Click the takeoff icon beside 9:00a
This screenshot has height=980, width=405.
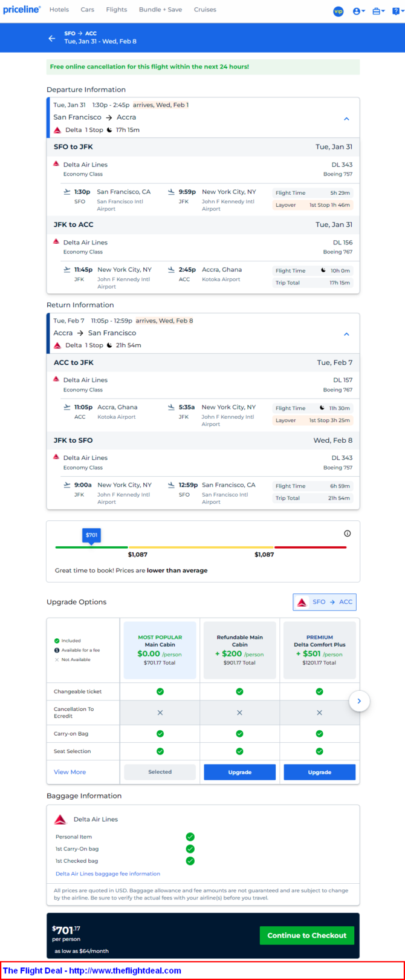click(x=67, y=485)
